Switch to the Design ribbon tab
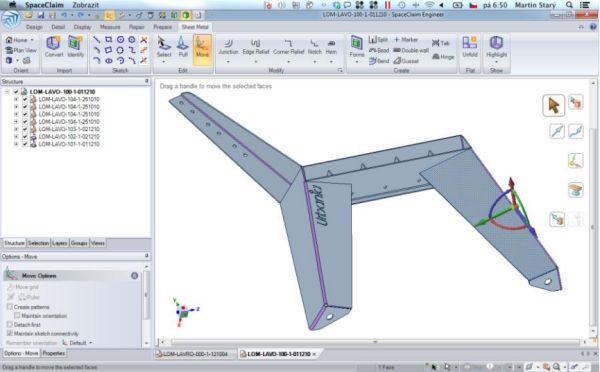Viewport: 600px width, 372px height. coord(34,27)
